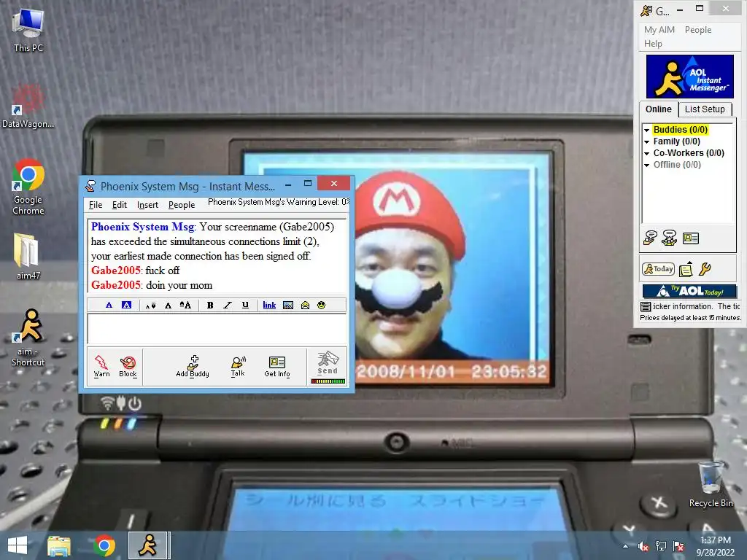This screenshot has height=560, width=747.
Task: Open Windows Start button
Action: [x=18, y=545]
